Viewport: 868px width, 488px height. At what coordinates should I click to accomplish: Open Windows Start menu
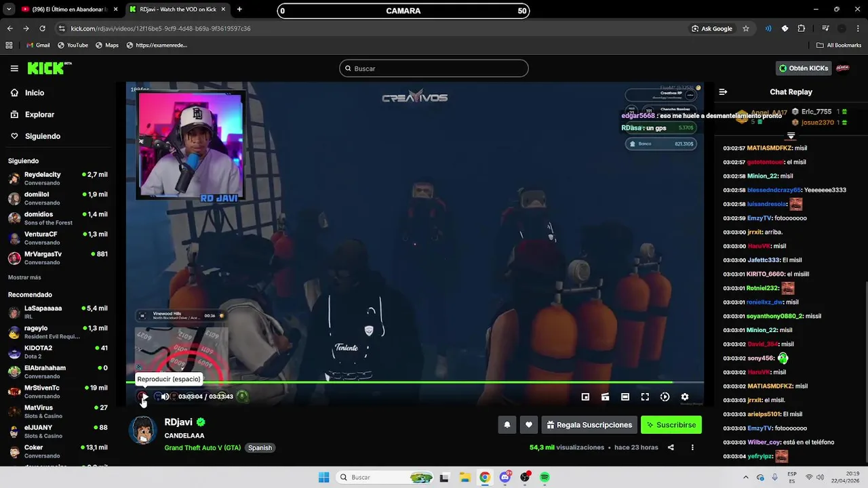click(x=324, y=477)
